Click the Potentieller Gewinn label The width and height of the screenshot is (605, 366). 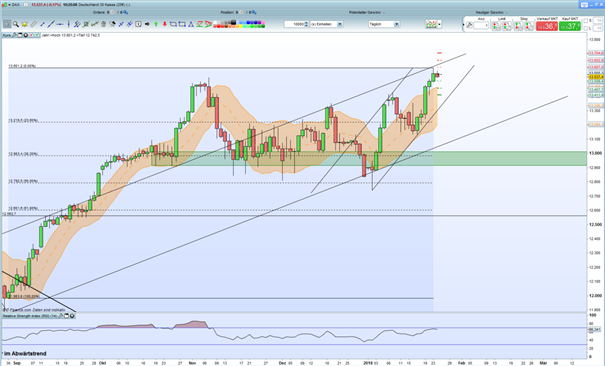[x=364, y=12]
